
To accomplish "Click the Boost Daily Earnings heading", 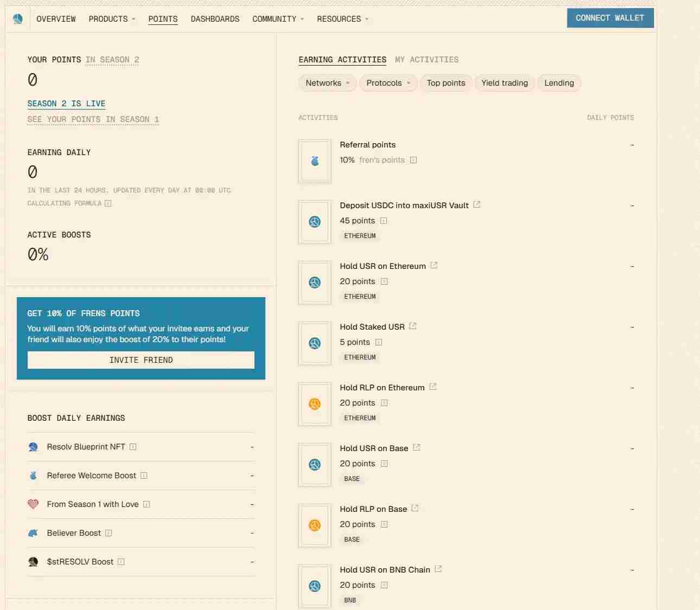I will pos(76,418).
